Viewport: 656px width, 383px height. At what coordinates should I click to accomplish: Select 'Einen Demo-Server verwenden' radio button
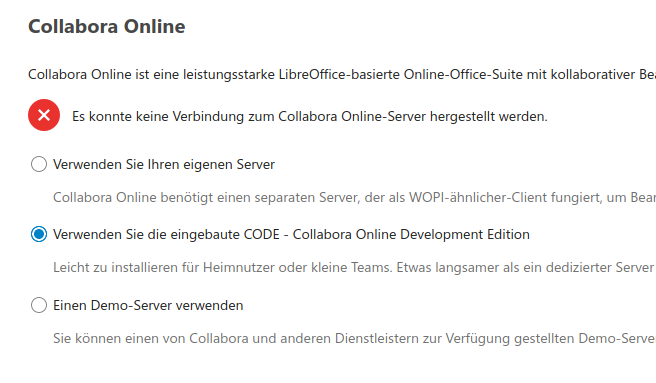click(x=39, y=305)
